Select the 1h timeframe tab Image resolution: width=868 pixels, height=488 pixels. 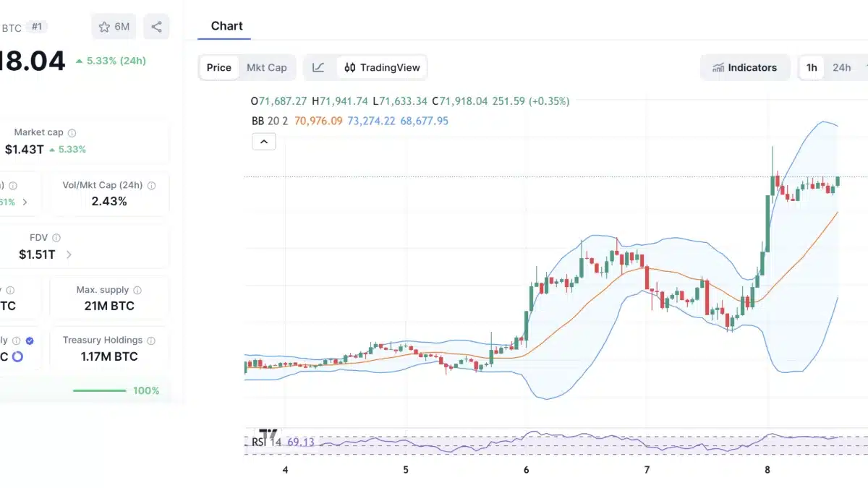(811, 67)
